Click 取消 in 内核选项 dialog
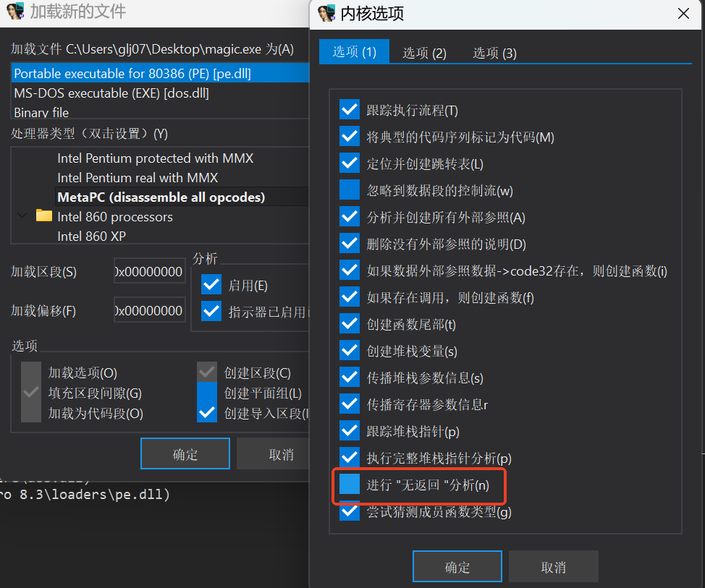Screen dimensions: 705x588 [554, 566]
